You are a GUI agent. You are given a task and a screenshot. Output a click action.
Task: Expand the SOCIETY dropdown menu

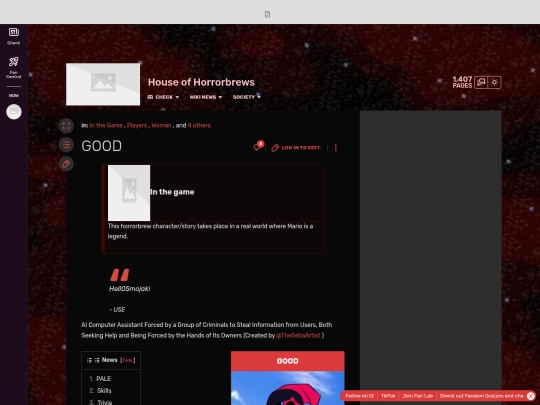pyautogui.click(x=247, y=97)
